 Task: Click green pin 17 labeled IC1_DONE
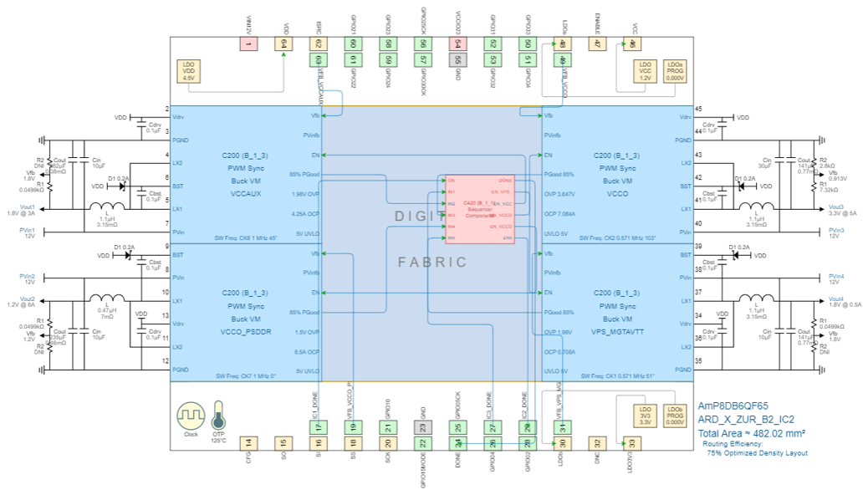(x=318, y=426)
